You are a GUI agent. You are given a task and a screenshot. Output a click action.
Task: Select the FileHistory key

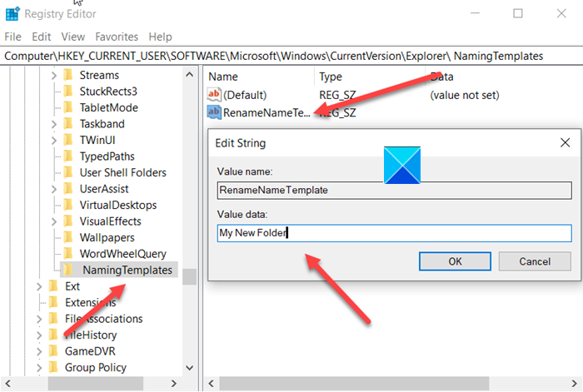coord(91,335)
